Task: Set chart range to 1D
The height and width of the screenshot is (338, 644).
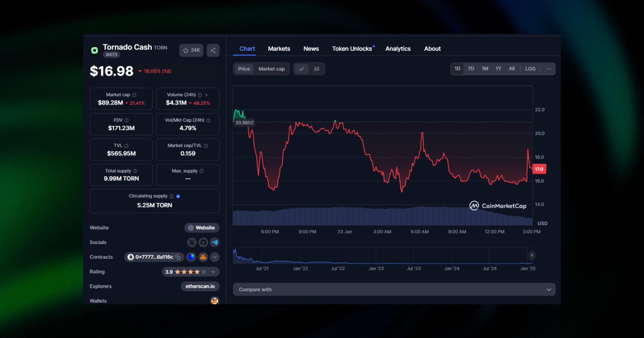Action: [458, 69]
